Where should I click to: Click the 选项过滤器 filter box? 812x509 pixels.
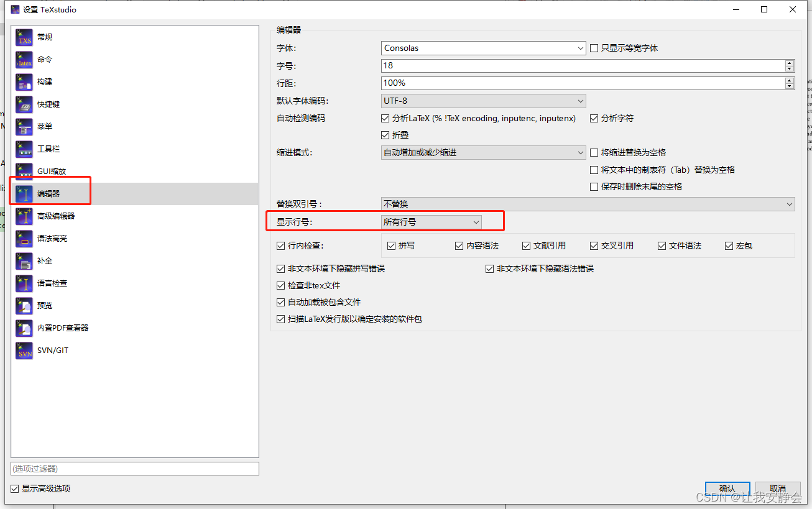135,469
